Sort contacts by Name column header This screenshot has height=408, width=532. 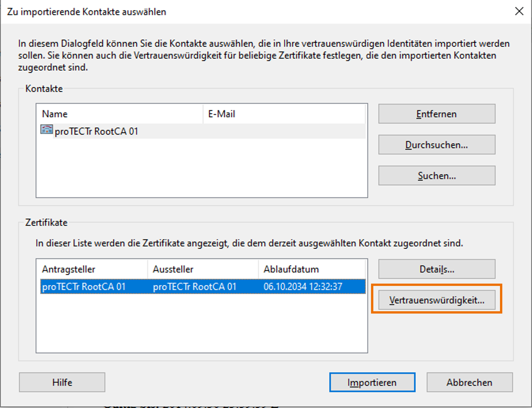pos(119,114)
